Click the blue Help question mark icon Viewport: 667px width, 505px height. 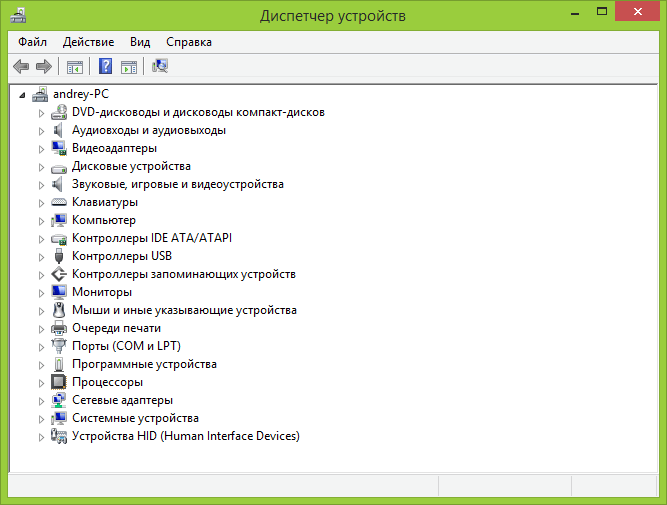105,67
